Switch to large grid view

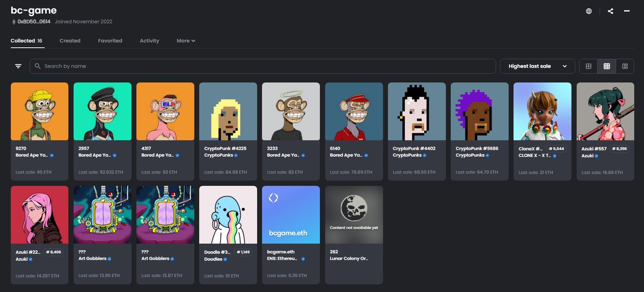589,66
